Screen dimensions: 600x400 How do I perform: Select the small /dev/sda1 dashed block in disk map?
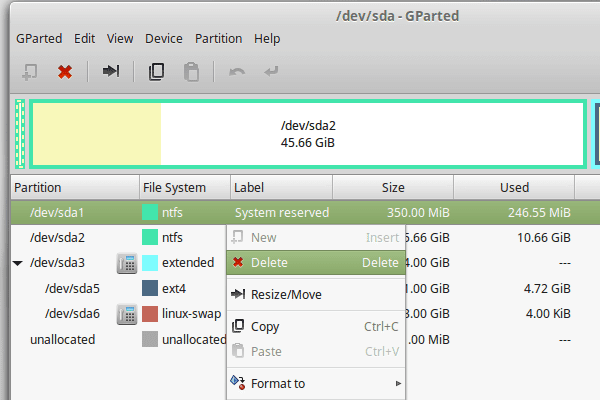[20, 134]
